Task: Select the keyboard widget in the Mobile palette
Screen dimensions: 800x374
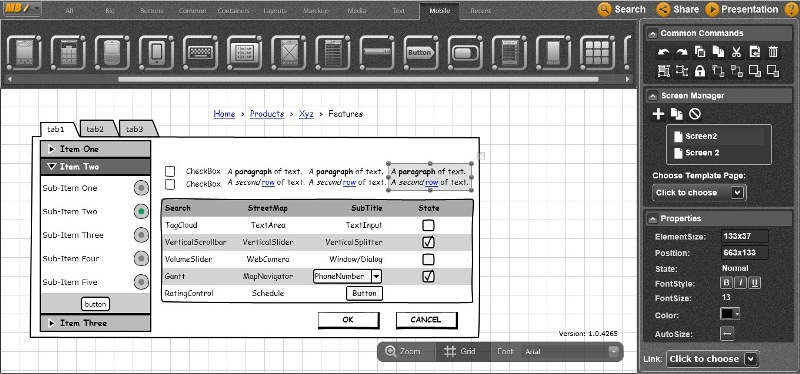Action: point(201,53)
